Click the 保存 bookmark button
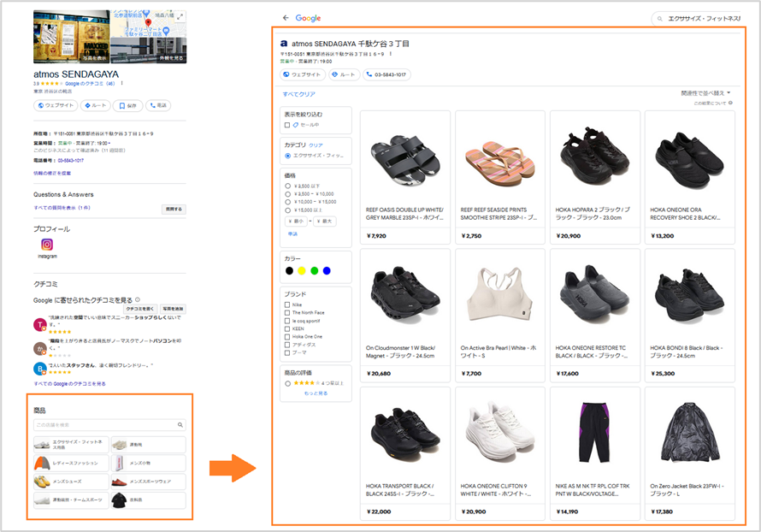Screen dimensions: 761x532 (x=128, y=105)
